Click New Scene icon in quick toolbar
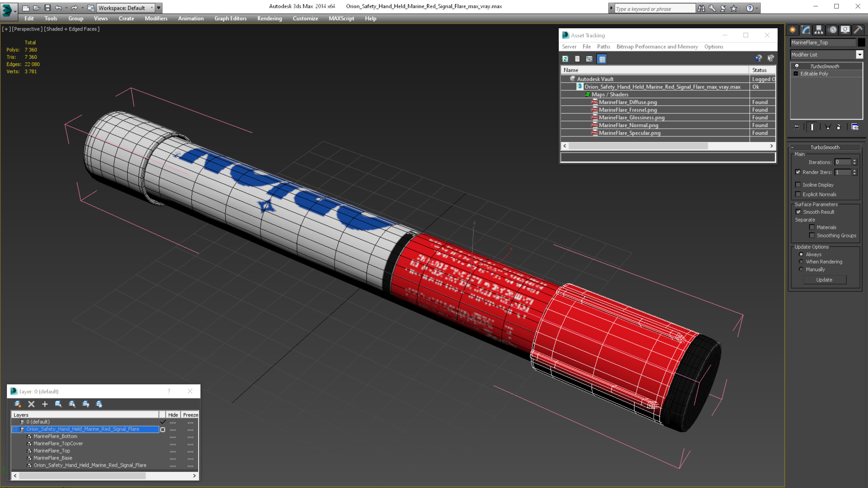 pyautogui.click(x=26, y=8)
